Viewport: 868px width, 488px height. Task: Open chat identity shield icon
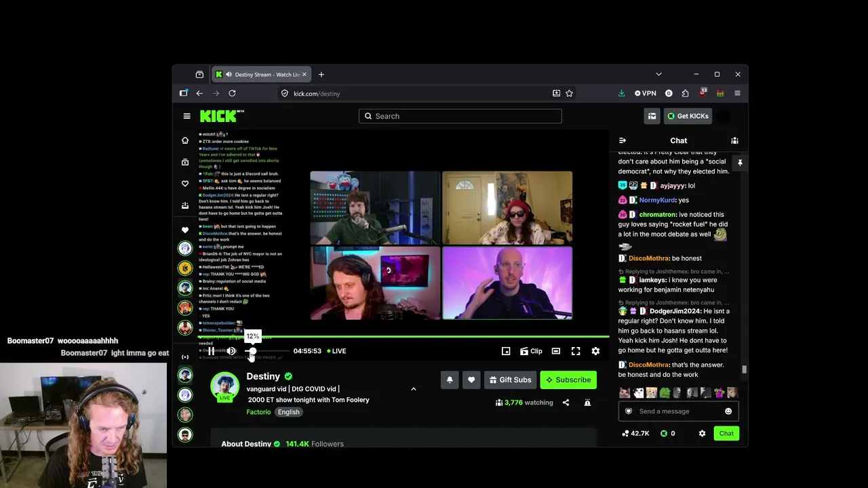coord(629,411)
